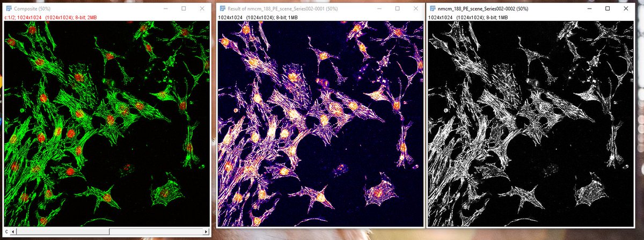Maximize the nmcm_188_PE_scene_Series002-0002 window
The height and width of the screenshot is (240, 644).
click(608, 9)
